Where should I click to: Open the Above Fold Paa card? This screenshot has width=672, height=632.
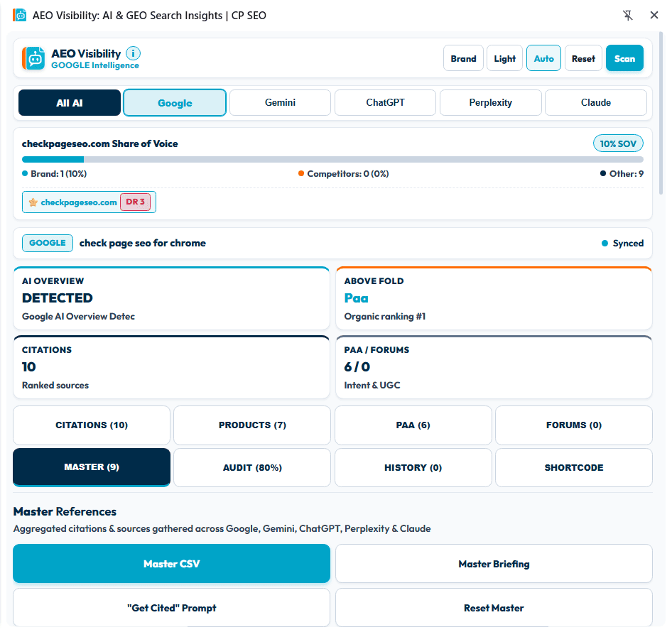coord(494,298)
